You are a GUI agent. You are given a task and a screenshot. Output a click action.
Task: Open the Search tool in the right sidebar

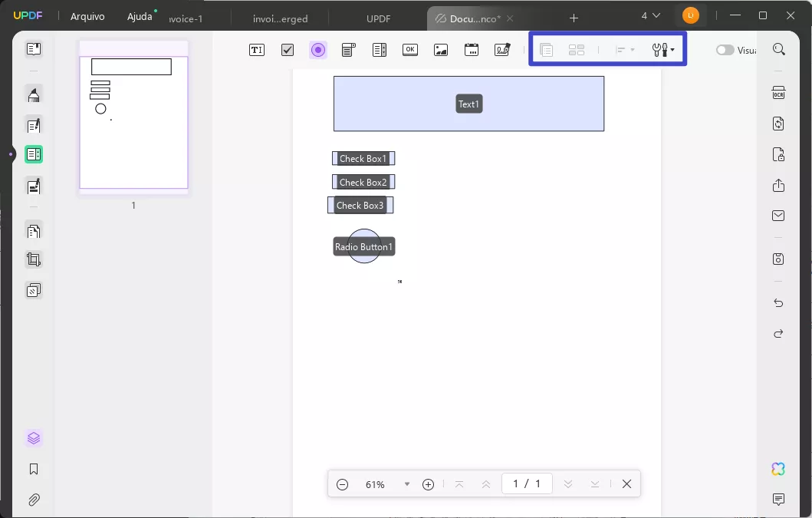coord(779,48)
